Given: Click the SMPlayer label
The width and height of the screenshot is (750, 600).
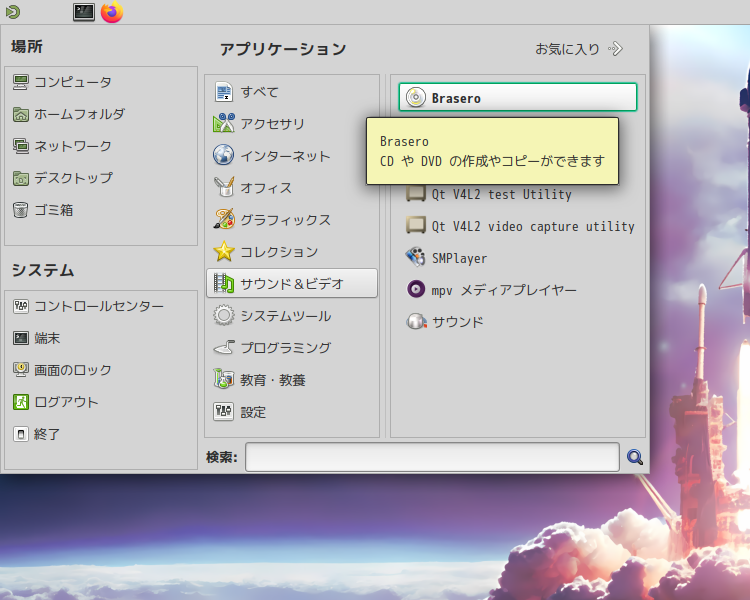Looking at the screenshot, I should pyautogui.click(x=459, y=258).
